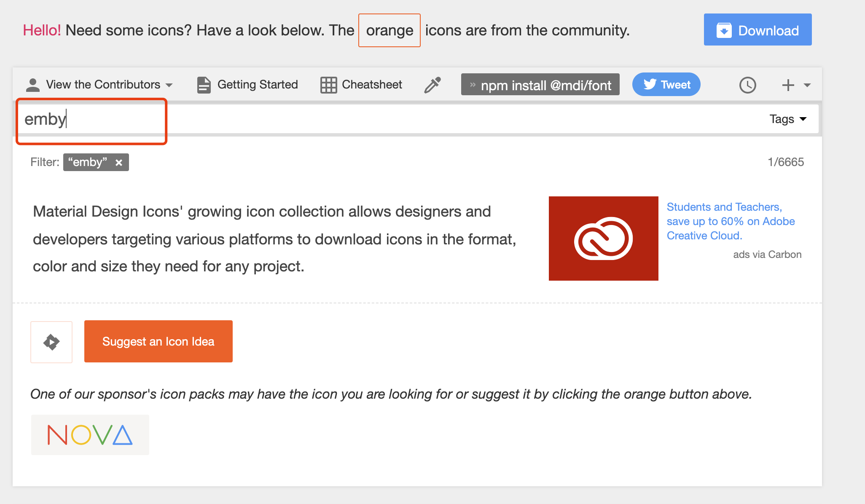
Task: Remove the "emby" filter chip
Action: [119, 163]
